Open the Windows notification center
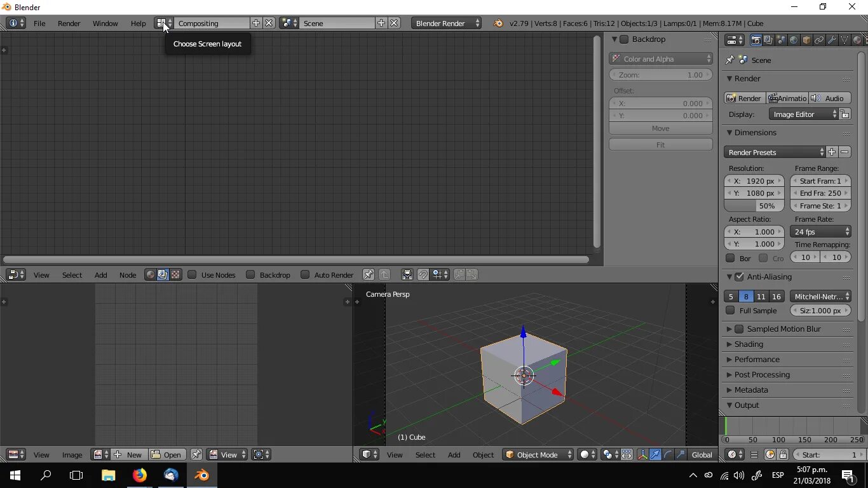The height and width of the screenshot is (488, 868). (847, 475)
